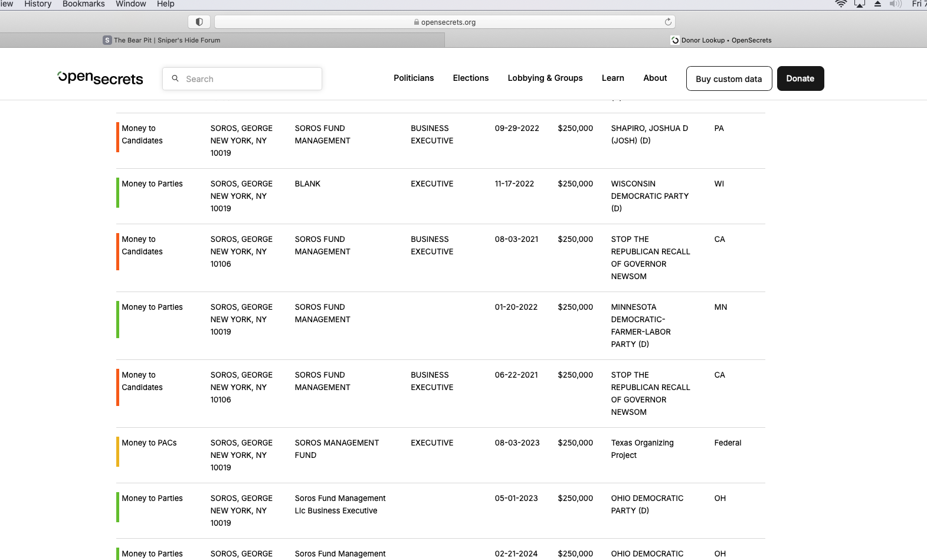Screen dimensions: 927x560
Task: Open the Politicians navigation menu
Action: (x=414, y=78)
